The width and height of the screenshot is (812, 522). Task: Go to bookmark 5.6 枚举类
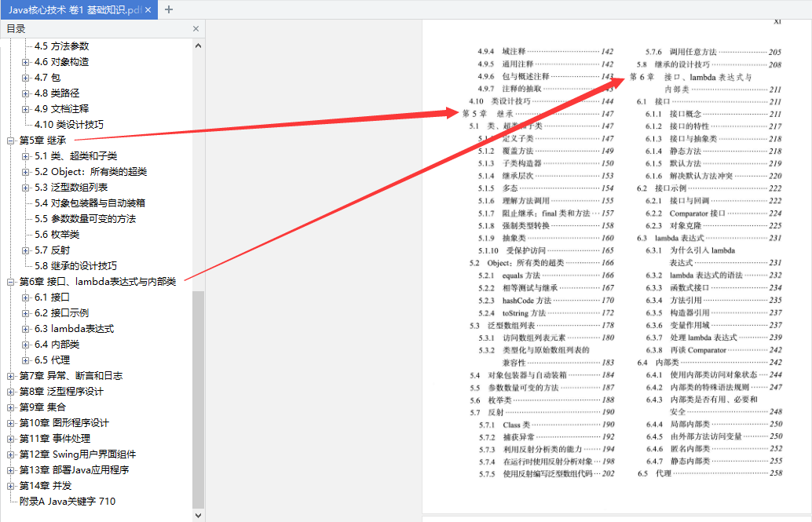point(57,235)
